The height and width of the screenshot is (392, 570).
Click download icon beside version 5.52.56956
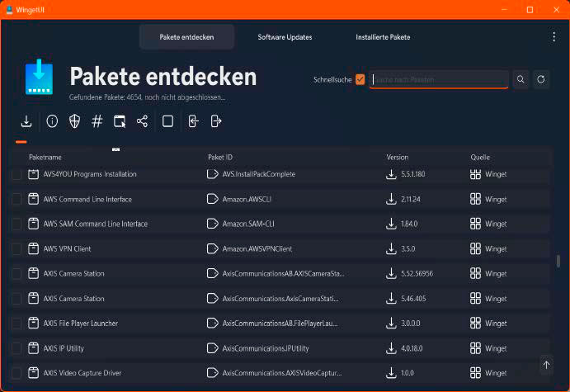391,273
